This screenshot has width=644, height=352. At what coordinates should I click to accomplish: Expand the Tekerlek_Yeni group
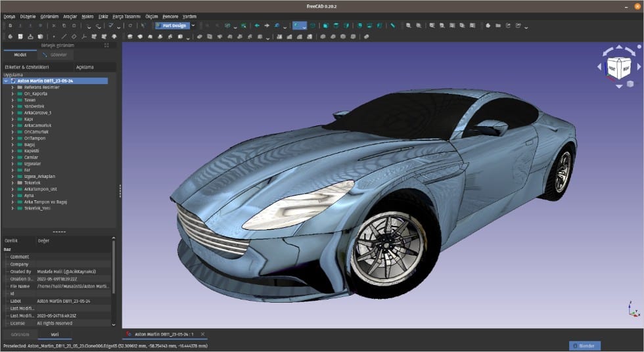(12, 208)
